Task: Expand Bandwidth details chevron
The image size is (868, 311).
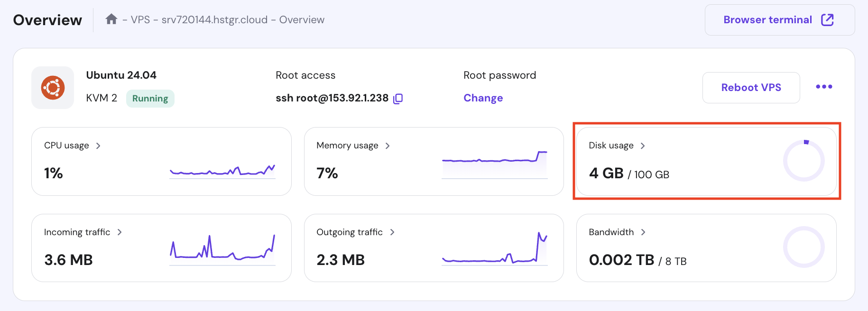Action: [643, 232]
